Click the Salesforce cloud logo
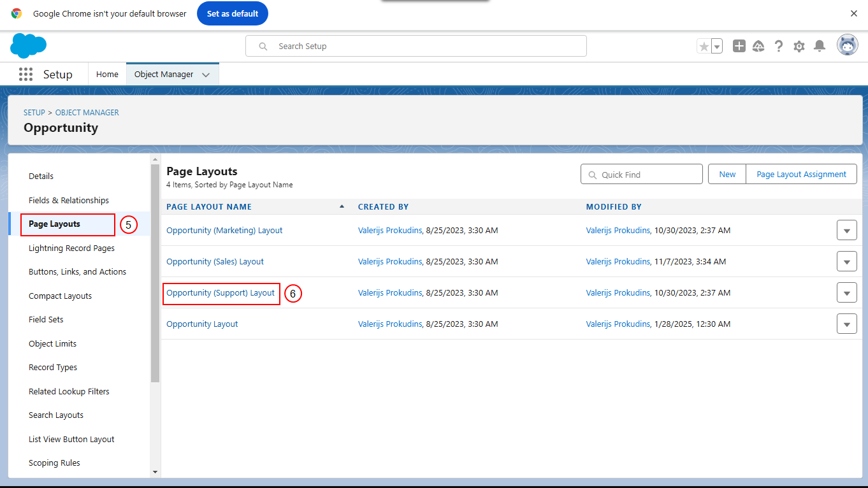The height and width of the screenshot is (488, 868). click(x=29, y=46)
